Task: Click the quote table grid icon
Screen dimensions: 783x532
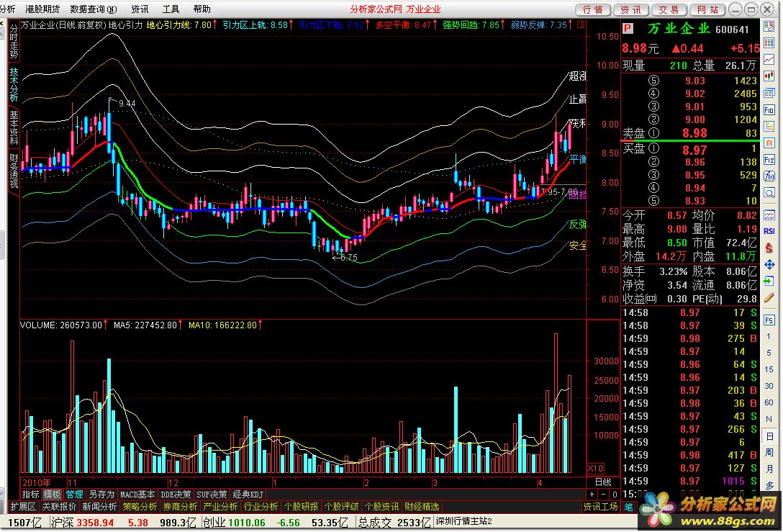Action: [x=769, y=43]
